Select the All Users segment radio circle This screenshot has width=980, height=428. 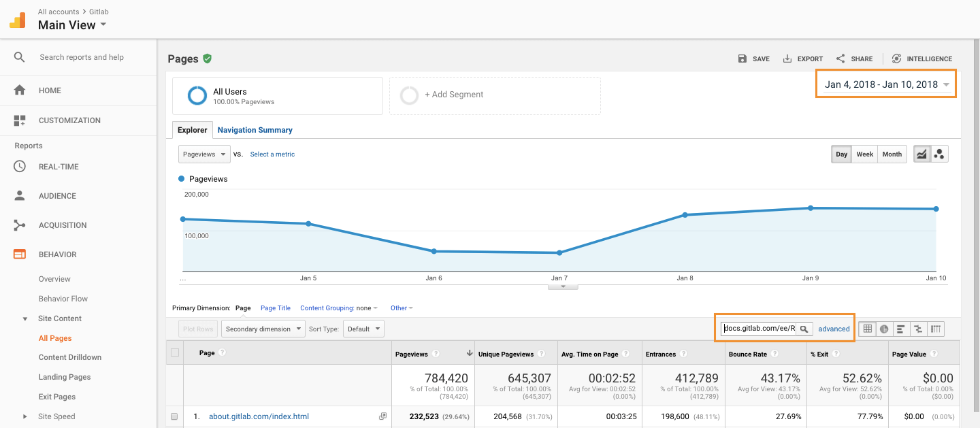click(197, 95)
